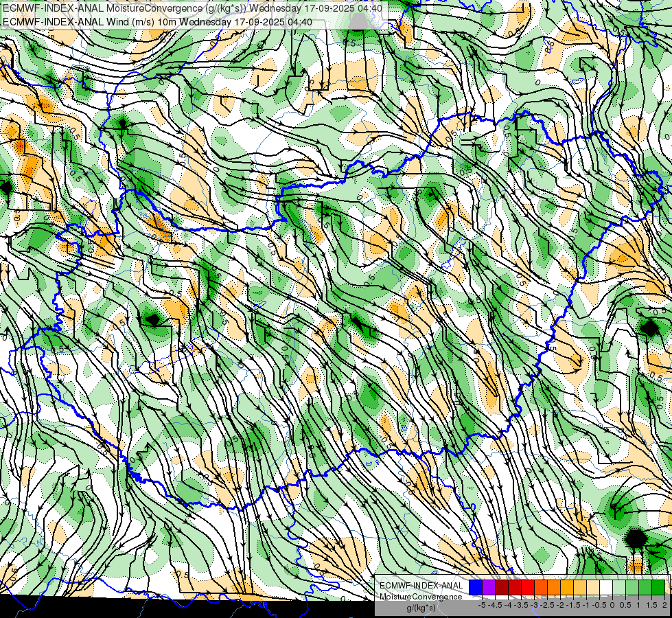Select the green swatch between 0.5 and 1
The image size is (672, 618).
(632, 587)
